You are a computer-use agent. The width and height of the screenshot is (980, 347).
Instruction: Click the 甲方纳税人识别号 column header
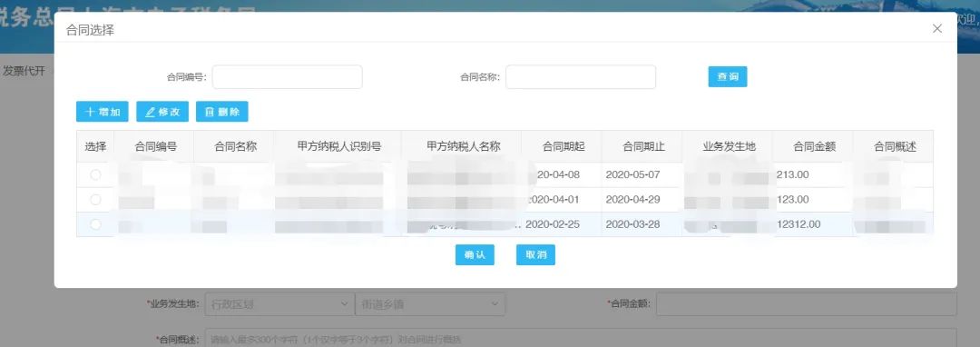click(339, 147)
